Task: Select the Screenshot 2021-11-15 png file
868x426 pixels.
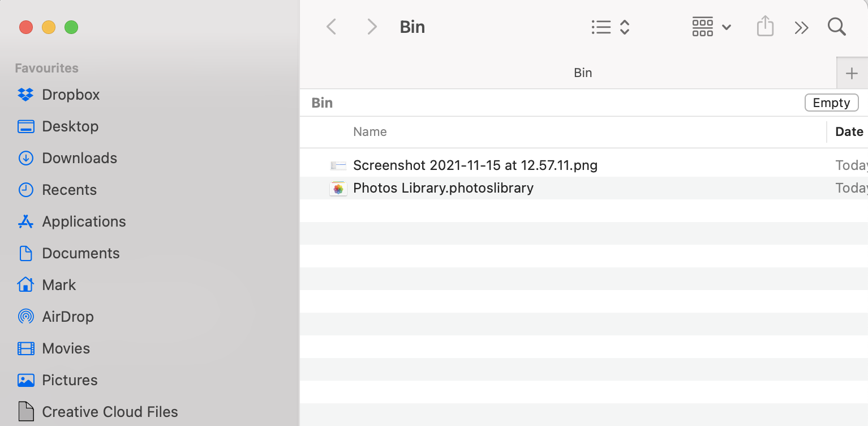Action: (x=475, y=165)
